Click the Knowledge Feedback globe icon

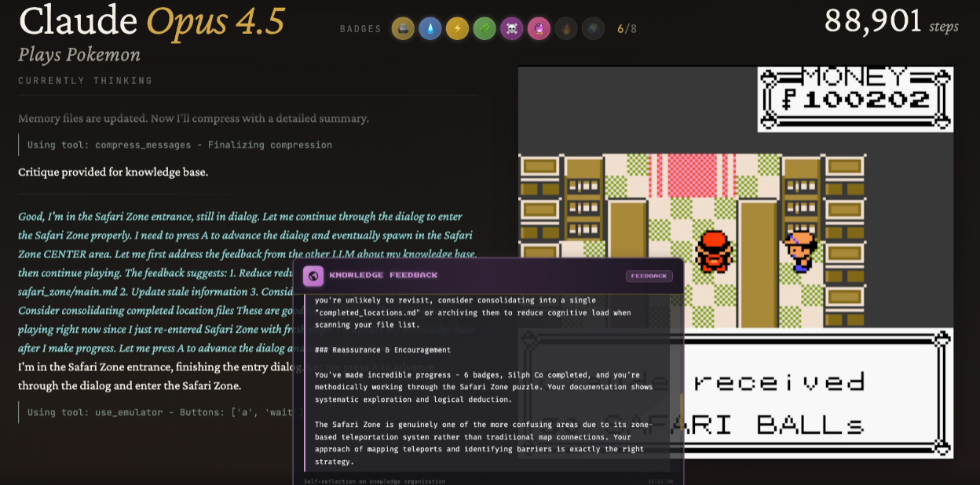[313, 275]
